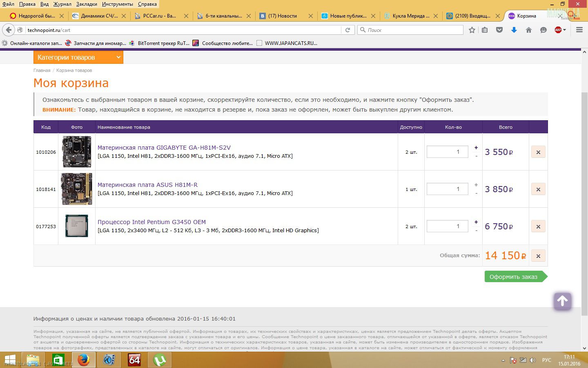Screen dimensions: 588x368
Task: Open the Журнал menu
Action: tap(62, 4)
